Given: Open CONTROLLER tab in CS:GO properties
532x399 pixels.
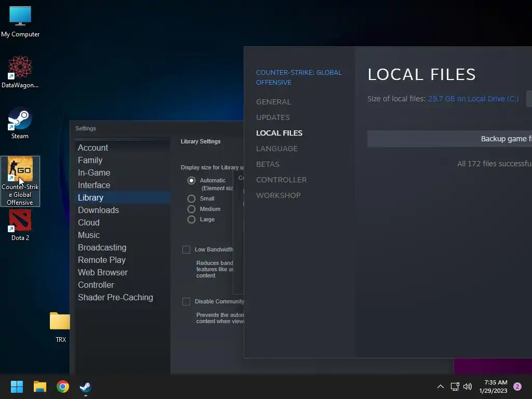Looking at the screenshot, I should tap(281, 180).
